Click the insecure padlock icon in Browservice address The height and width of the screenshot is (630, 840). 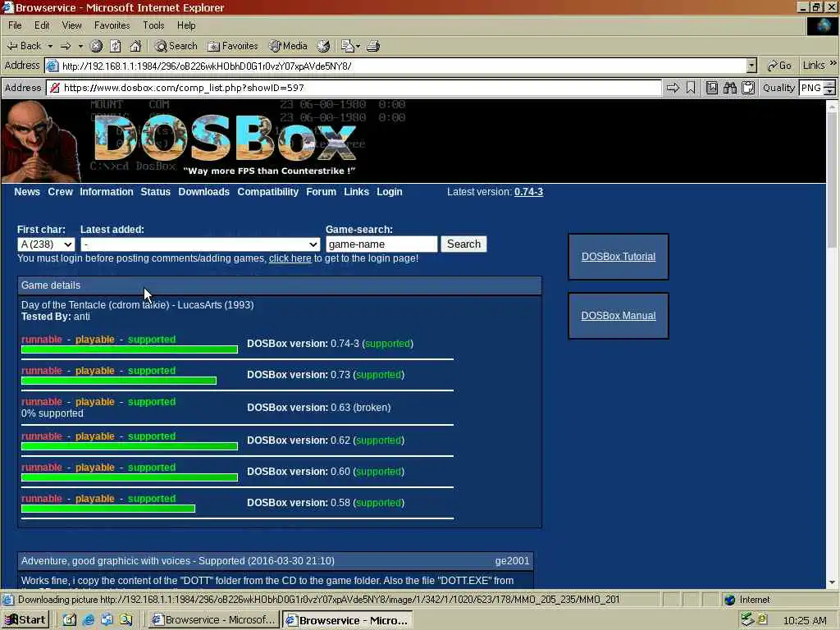pyautogui.click(x=54, y=88)
